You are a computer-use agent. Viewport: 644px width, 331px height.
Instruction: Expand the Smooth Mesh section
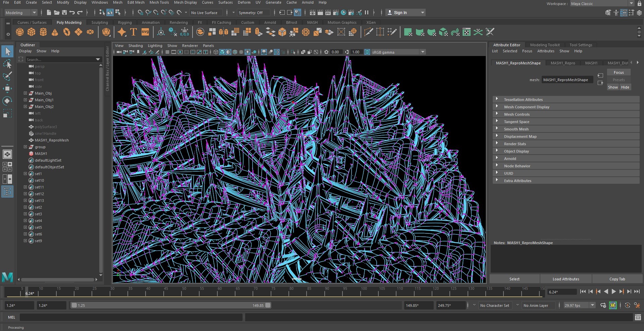click(x=566, y=129)
